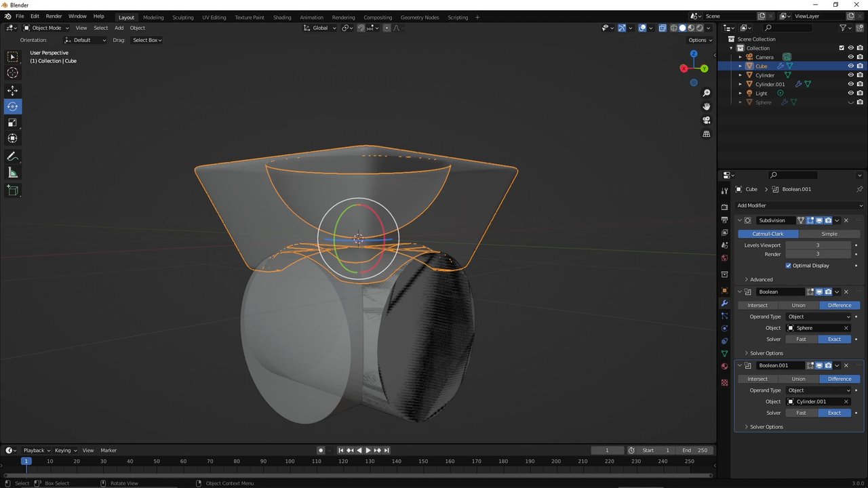Open the timeline Marker menu

coord(108,450)
